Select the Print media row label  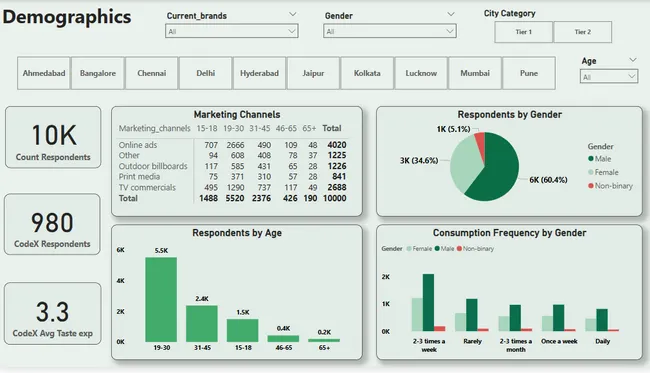click(x=139, y=177)
